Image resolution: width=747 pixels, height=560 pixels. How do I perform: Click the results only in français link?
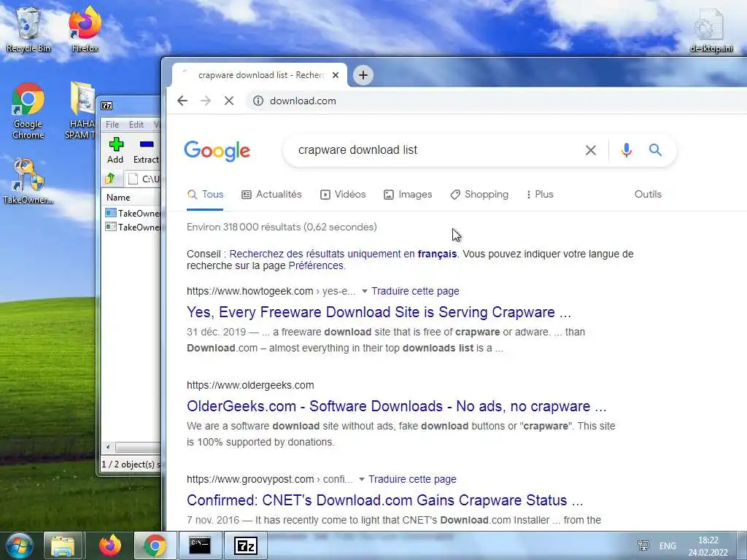pyautogui.click(x=343, y=254)
